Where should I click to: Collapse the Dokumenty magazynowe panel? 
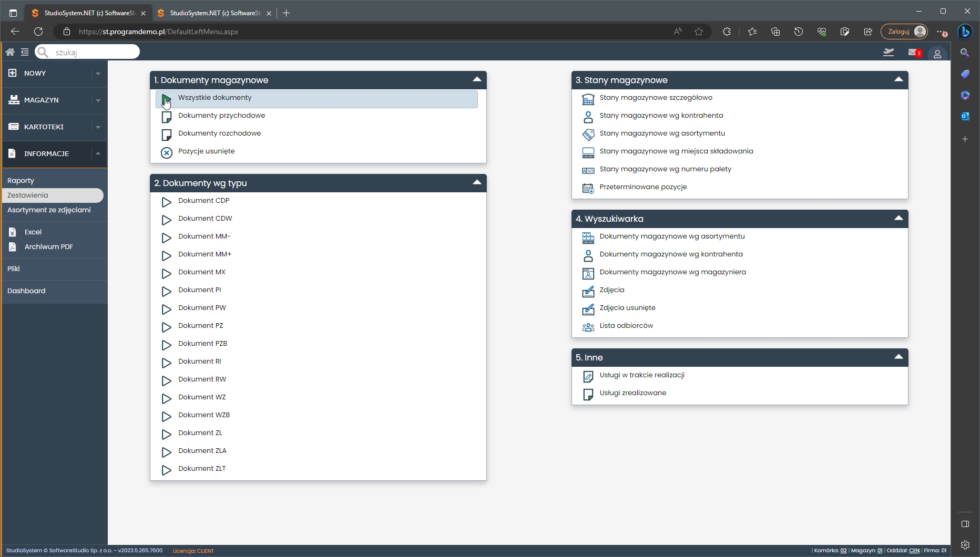tap(477, 80)
